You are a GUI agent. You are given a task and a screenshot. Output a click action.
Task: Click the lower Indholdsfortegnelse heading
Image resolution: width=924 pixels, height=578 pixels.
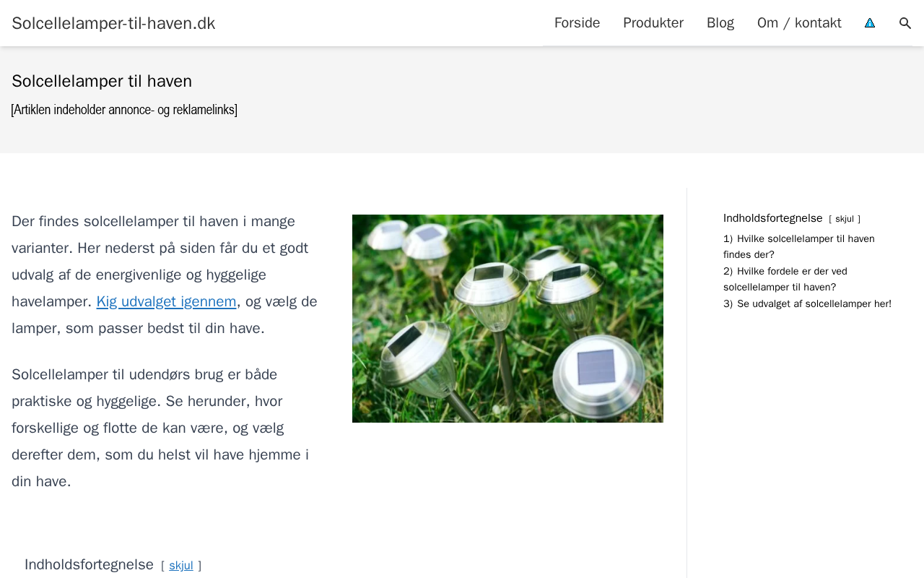coord(89,564)
